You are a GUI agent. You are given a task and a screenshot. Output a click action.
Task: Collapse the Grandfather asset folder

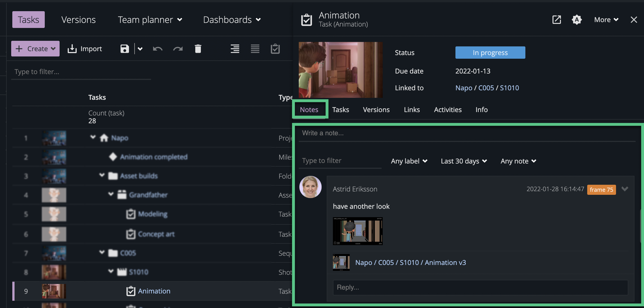111,194
